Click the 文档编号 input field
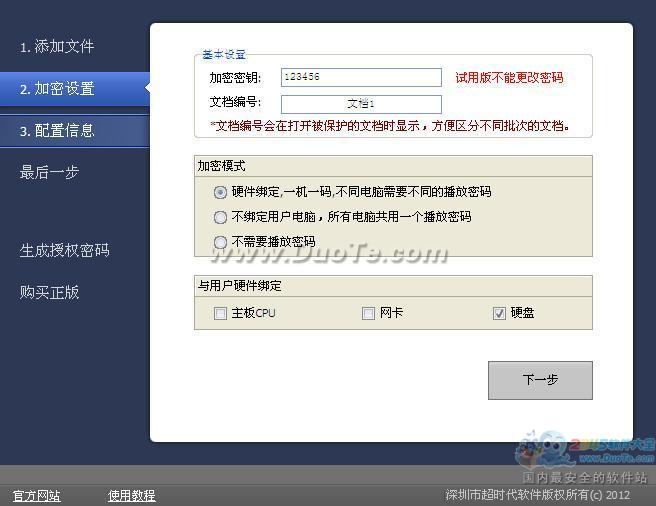Screen dimensions: 656x506 click(x=361, y=104)
